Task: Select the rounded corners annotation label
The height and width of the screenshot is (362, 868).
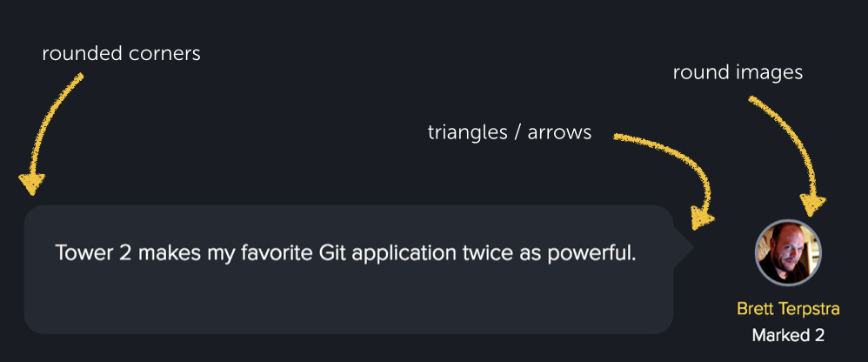Action: coord(121,54)
